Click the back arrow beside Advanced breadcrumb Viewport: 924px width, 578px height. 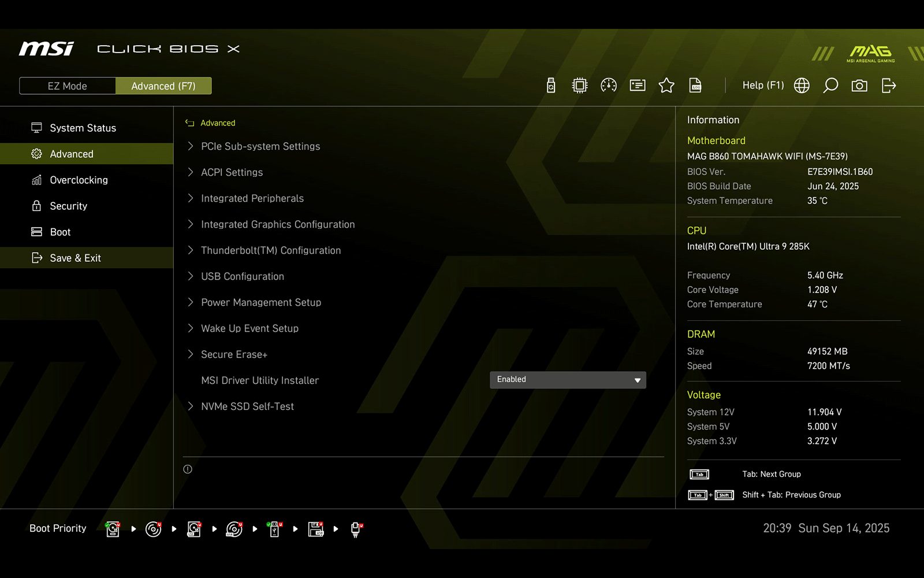189,123
